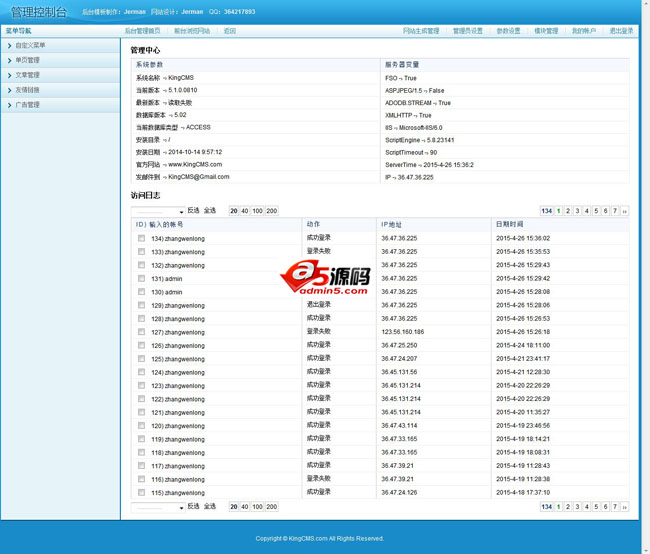650x554 pixels.
Task: Show 200 rows per page above the table
Action: 272,211
